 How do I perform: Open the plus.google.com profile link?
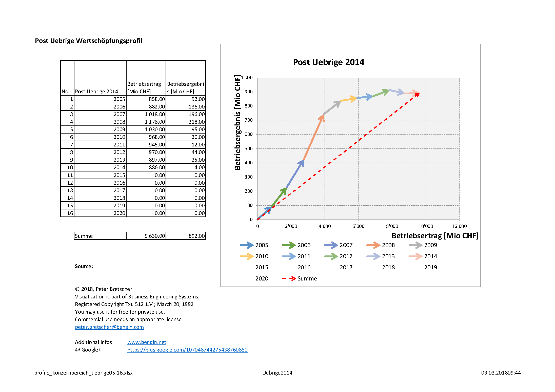187,350
